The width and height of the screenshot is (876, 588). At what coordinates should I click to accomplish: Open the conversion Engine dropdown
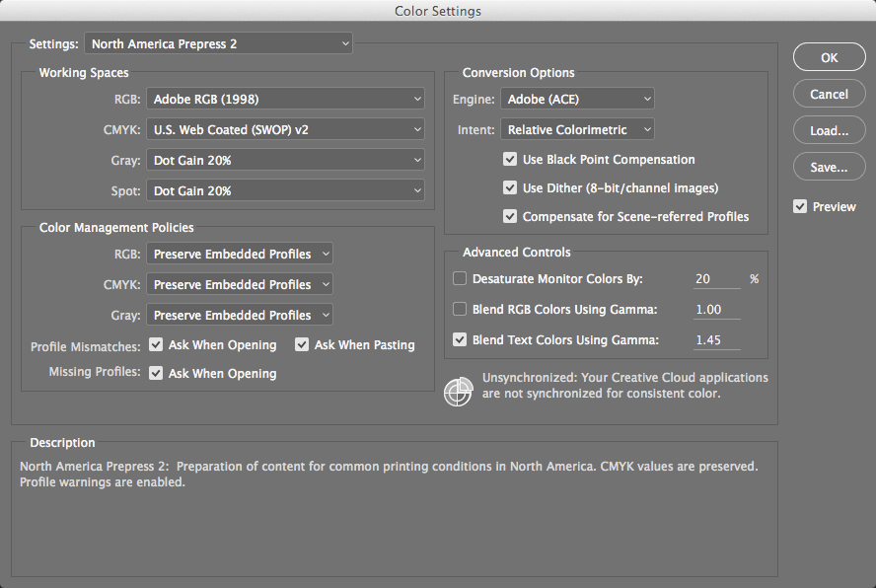pos(577,99)
